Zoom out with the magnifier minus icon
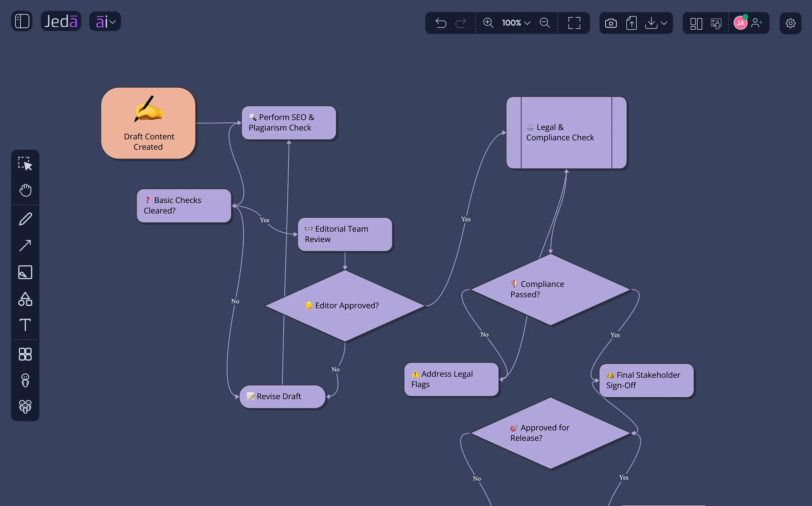 click(545, 23)
